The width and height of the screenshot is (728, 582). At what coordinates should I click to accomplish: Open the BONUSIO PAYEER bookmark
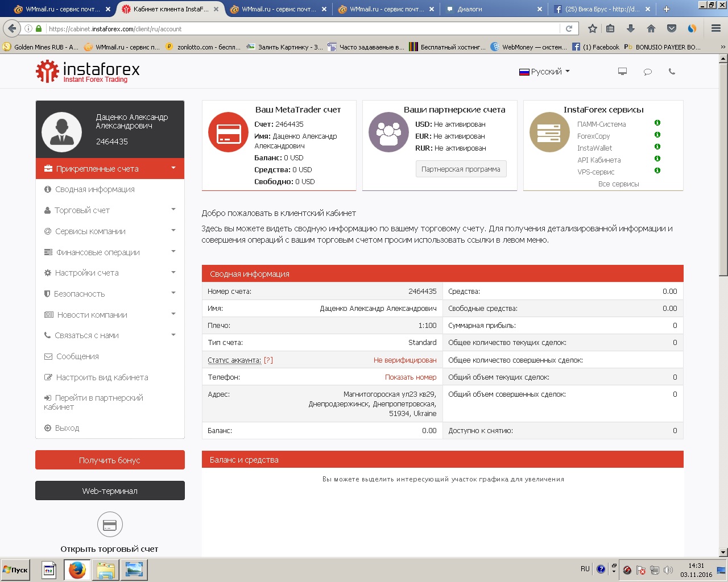coord(663,47)
